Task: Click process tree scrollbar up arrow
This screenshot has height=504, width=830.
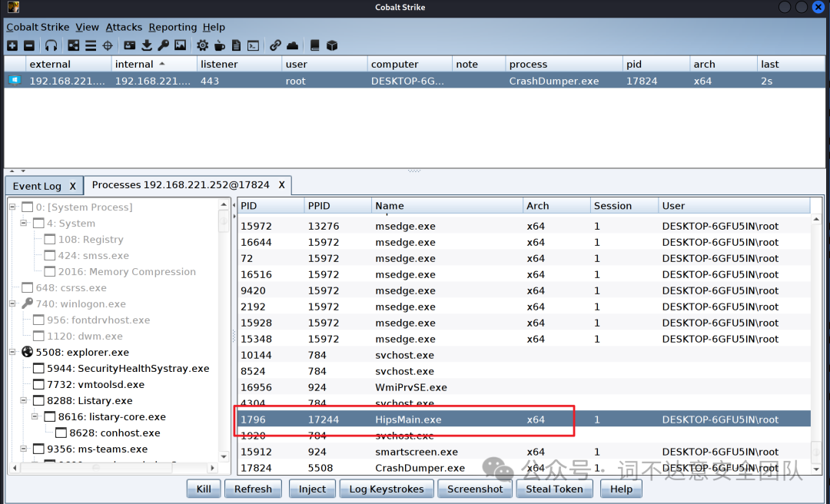Action: pos(224,204)
